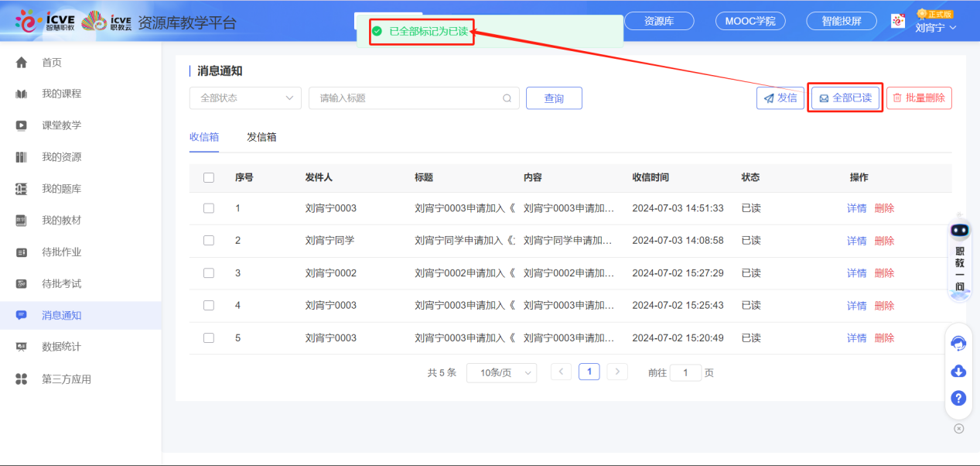Launch the 职教一问 AI assistant robot
This screenshot has height=466, width=980.
958,255
